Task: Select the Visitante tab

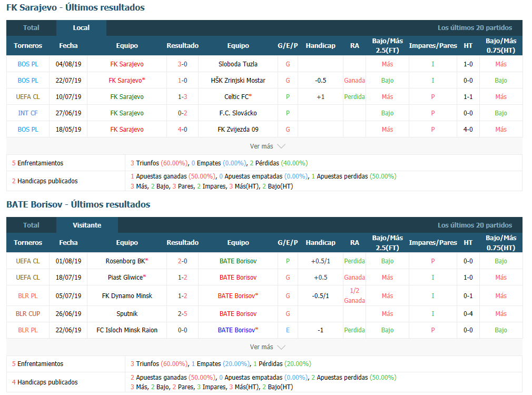Action: [87, 225]
